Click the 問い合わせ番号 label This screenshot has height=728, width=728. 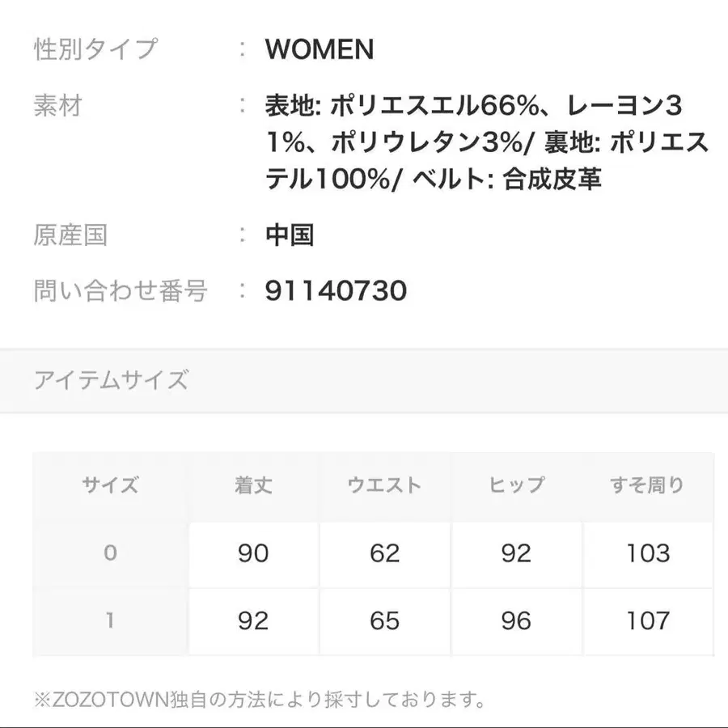click(121, 290)
